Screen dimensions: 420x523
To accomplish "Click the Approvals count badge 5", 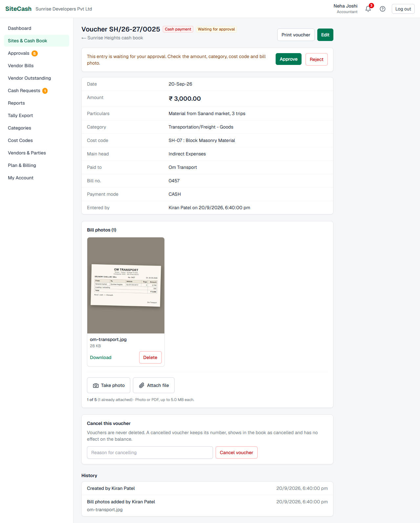I will [x=34, y=53].
